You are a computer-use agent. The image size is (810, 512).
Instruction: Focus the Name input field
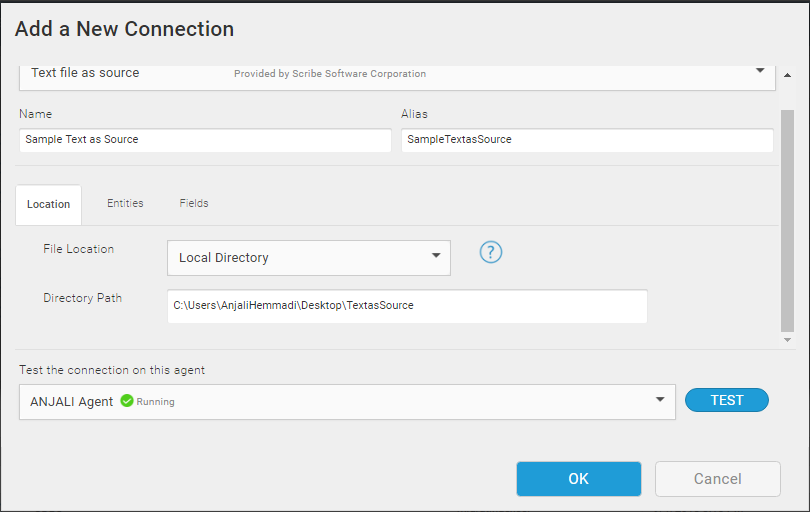[205, 140]
